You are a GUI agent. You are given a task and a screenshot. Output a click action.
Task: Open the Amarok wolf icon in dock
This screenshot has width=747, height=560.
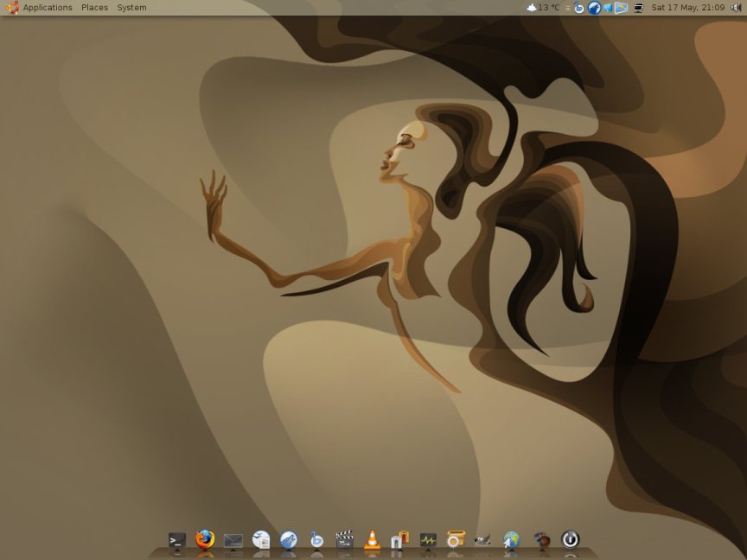tap(289, 540)
